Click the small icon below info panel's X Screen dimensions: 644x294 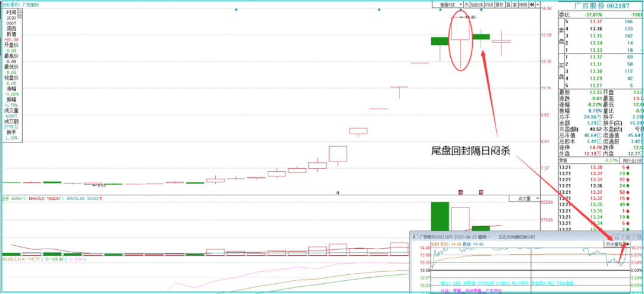[20, 17]
